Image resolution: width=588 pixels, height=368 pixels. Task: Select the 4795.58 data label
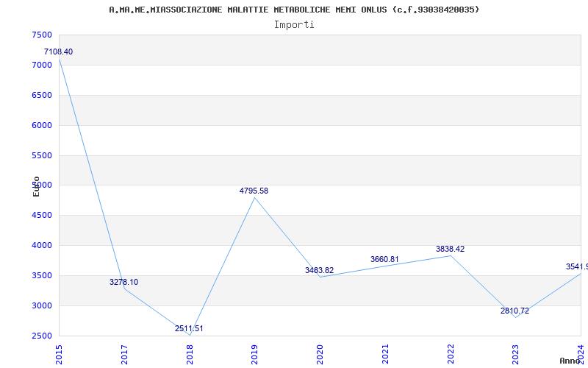(254, 191)
